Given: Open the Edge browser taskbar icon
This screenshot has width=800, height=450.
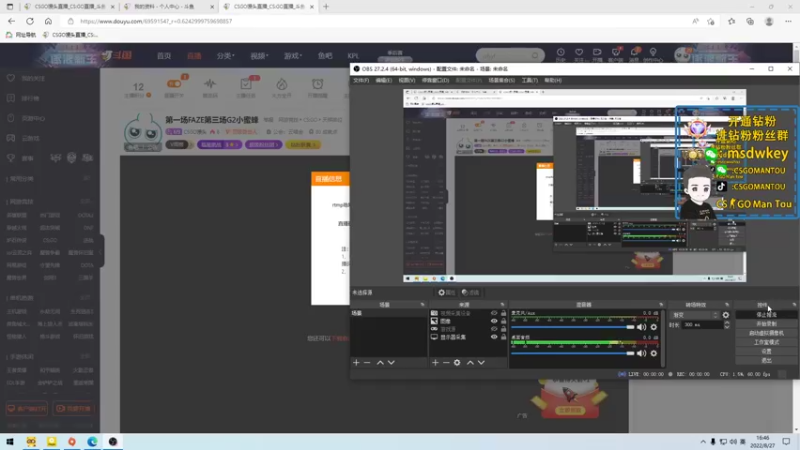Looking at the screenshot, I should [92, 441].
